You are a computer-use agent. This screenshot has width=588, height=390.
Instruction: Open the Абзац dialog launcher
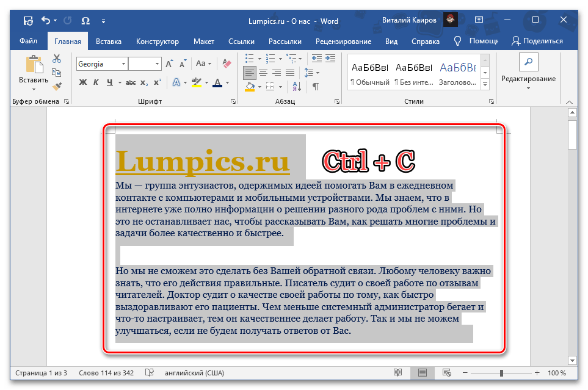click(337, 101)
